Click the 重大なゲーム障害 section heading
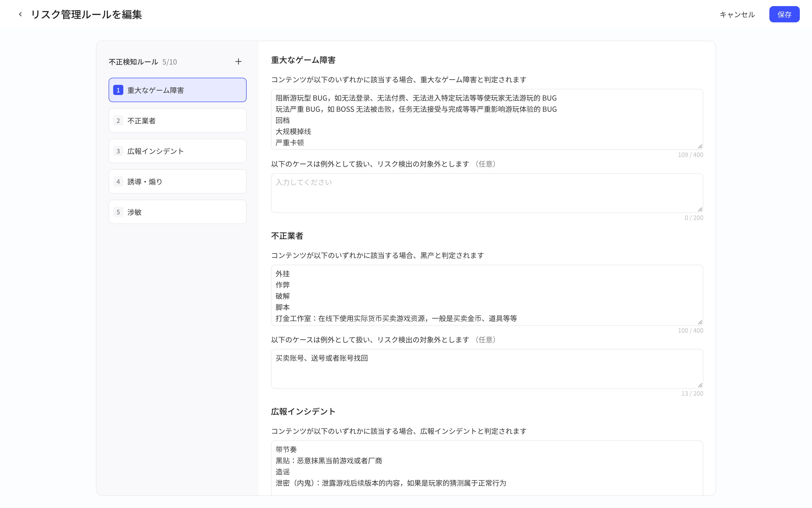The image size is (812, 508). coord(303,60)
